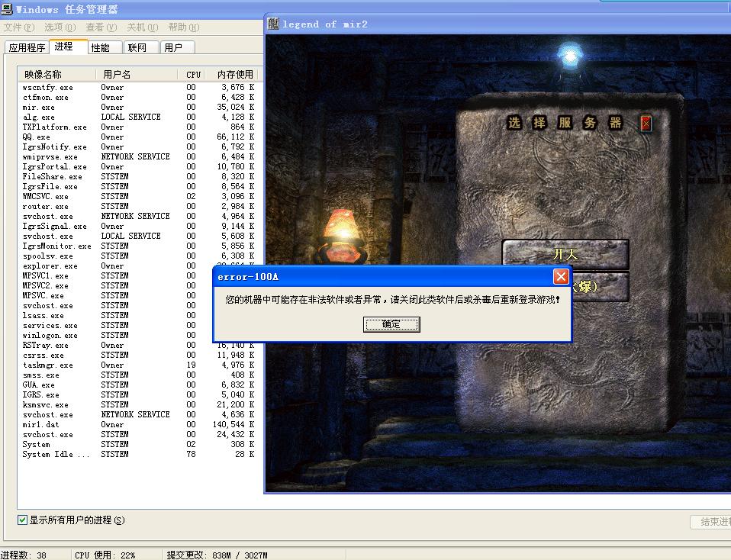Screen dimensions: 731x560
Task: Select the csrss.exe process row
Action: [138, 355]
